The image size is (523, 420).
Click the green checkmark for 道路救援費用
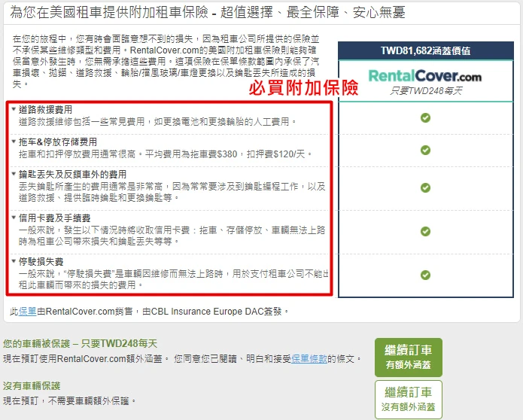pos(425,117)
